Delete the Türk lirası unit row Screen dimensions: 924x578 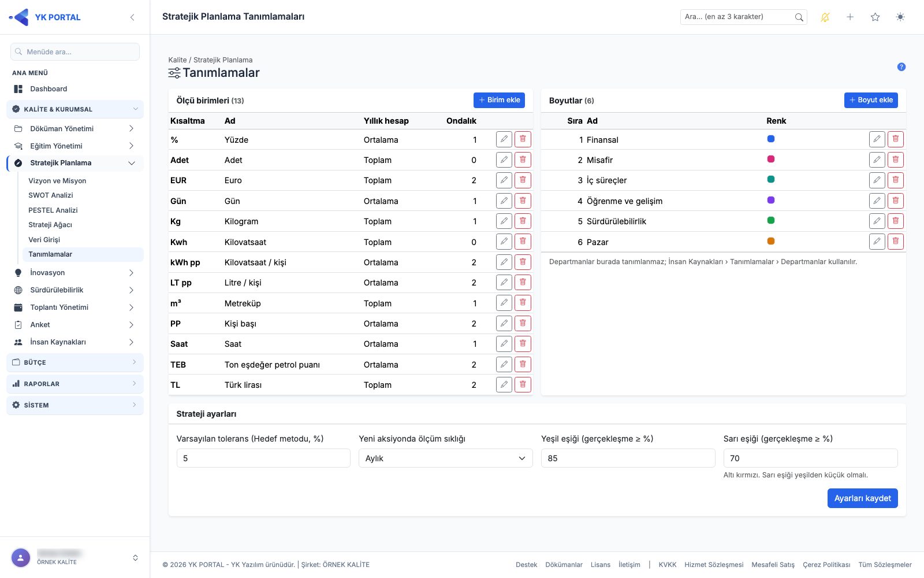coord(523,384)
